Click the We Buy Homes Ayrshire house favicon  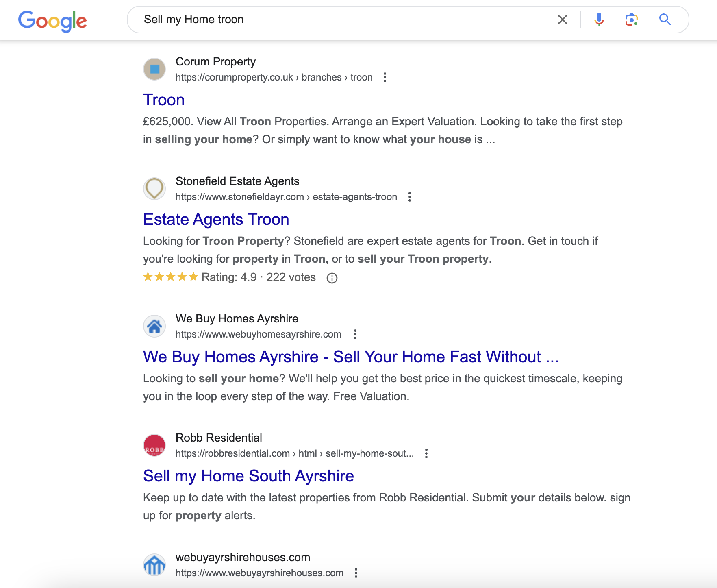click(154, 326)
